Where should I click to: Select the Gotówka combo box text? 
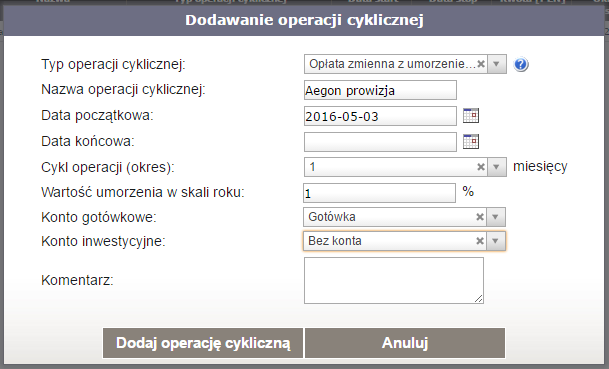pos(332,217)
